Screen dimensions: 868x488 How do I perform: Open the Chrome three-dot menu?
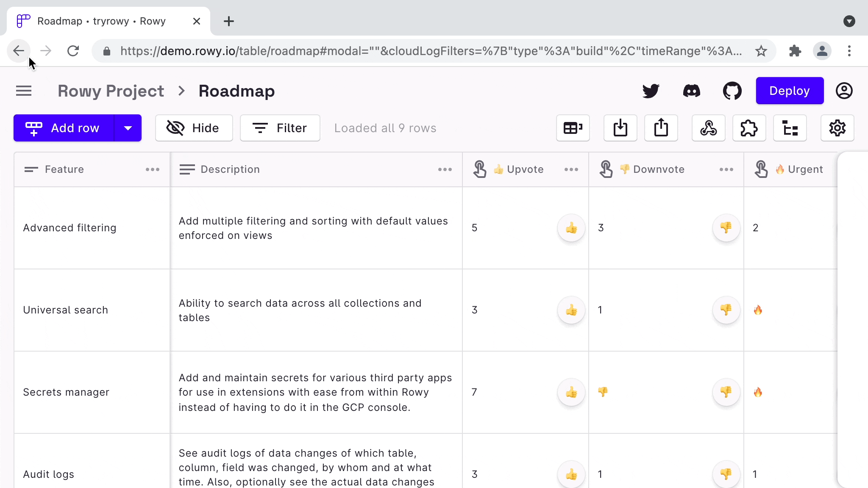[849, 51]
